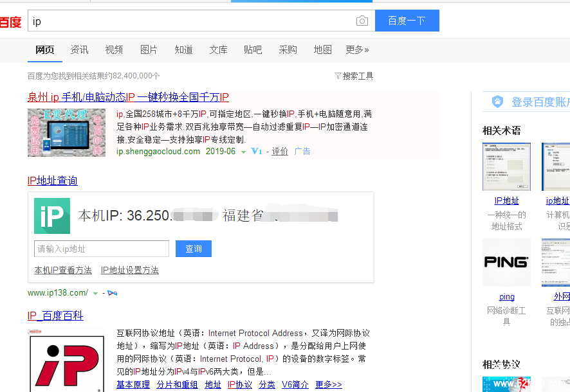Click the 广告 label

(302, 152)
